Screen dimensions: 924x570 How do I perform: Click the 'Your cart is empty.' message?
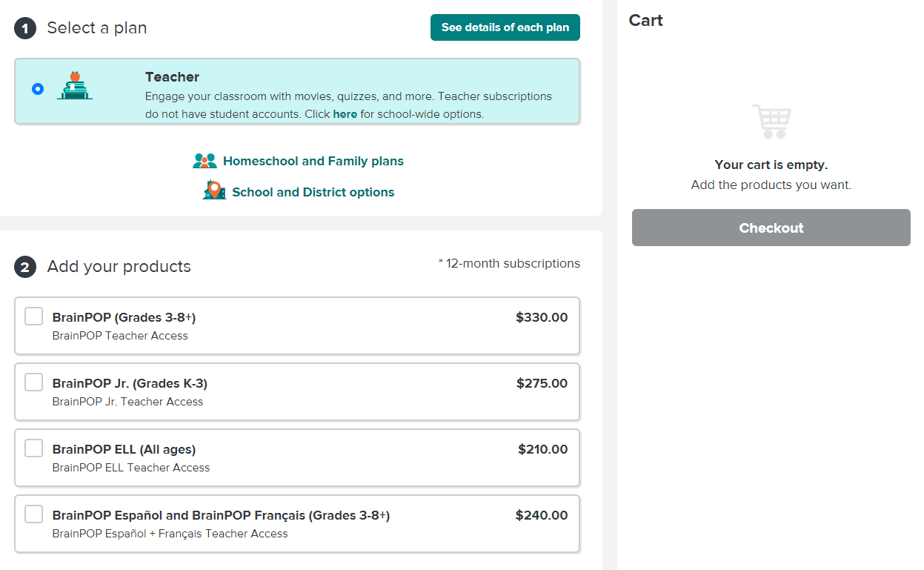coord(771,165)
